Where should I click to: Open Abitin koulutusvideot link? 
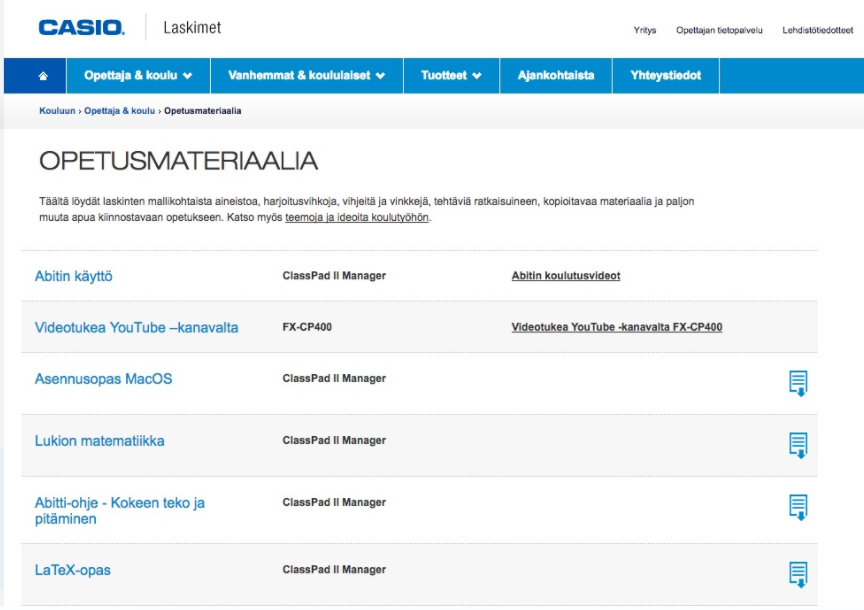pos(566,276)
